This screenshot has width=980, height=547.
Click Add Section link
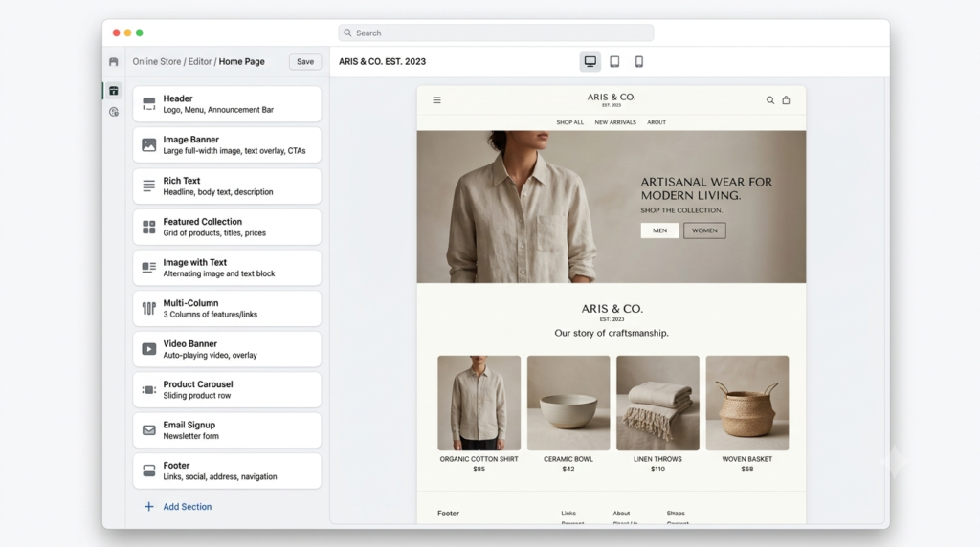point(187,507)
